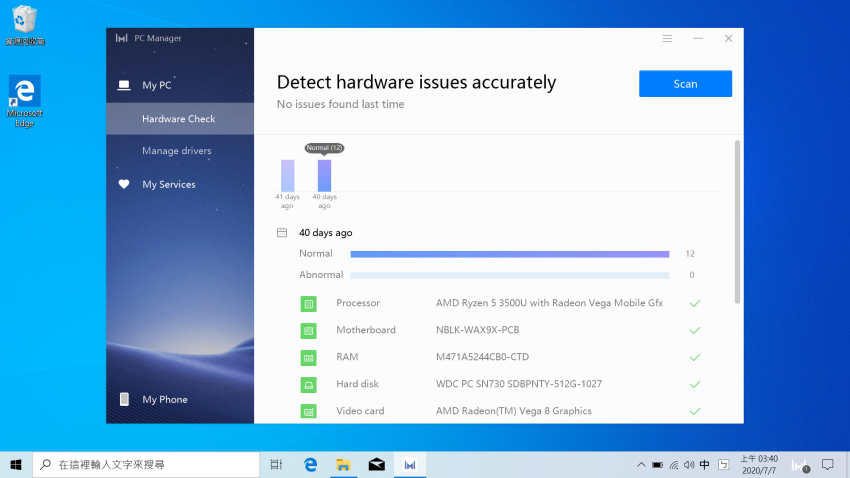
Task: Click the Video card row check mark
Action: click(x=695, y=411)
